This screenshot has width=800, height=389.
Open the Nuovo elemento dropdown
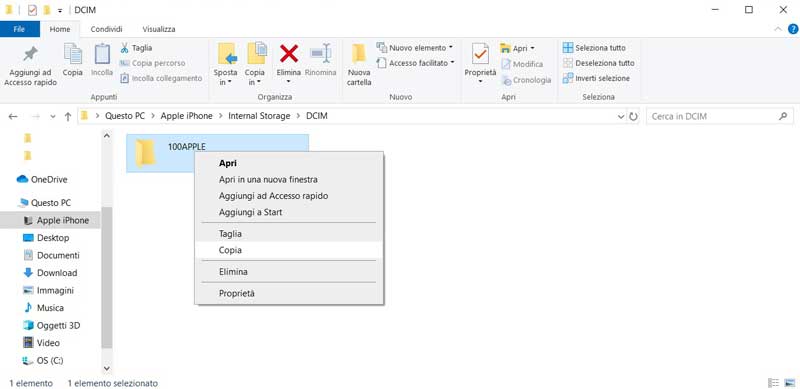(414, 48)
